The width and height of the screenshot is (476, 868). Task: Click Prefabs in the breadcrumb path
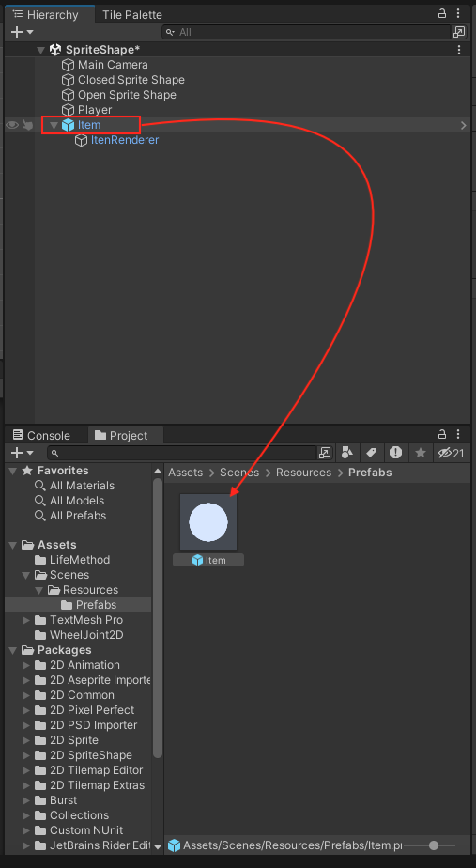click(370, 473)
